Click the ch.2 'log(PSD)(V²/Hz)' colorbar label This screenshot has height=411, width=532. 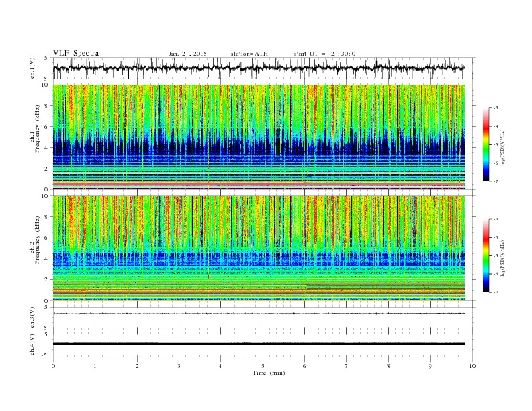pos(503,258)
